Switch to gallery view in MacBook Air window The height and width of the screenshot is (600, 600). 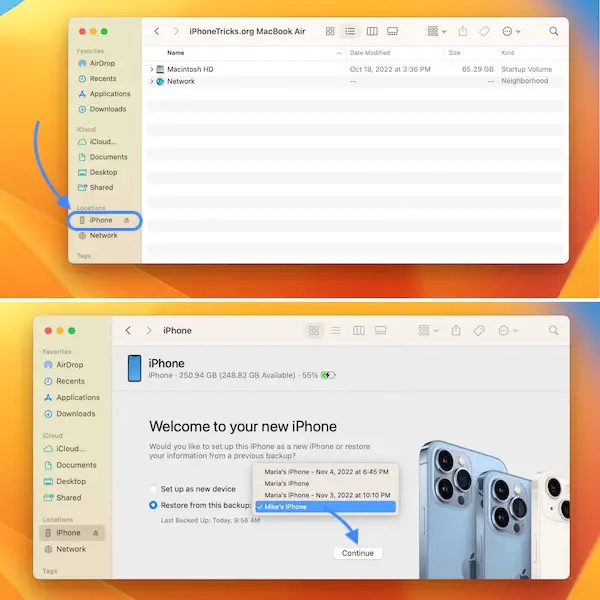point(392,32)
